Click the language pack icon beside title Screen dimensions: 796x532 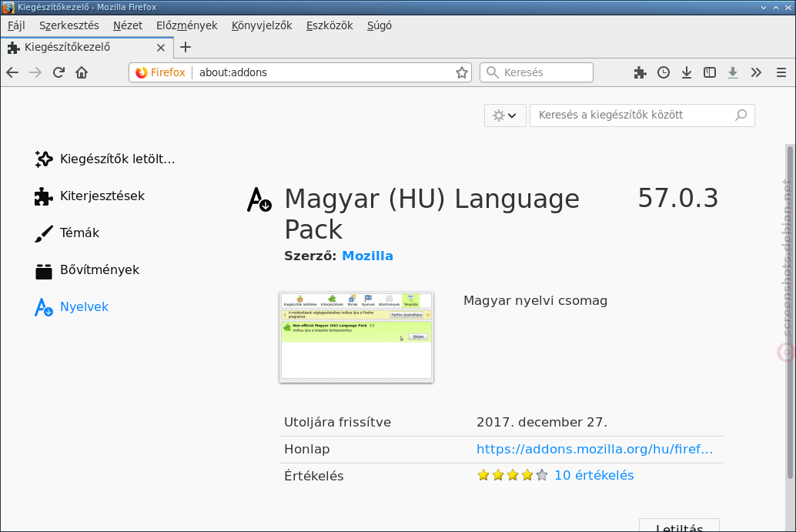pos(259,199)
